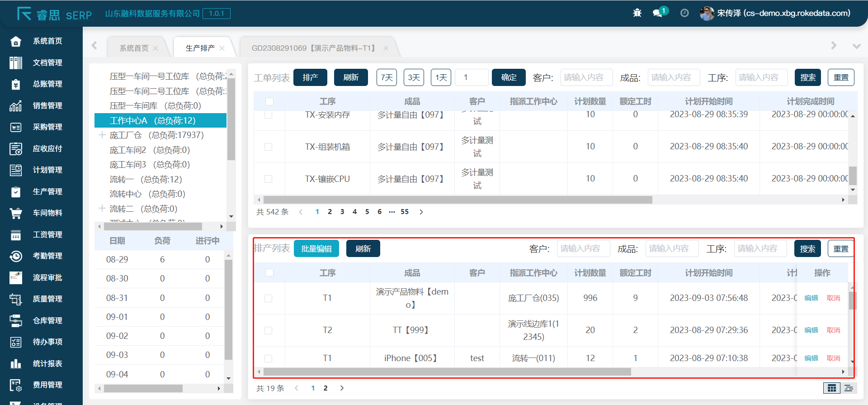The image size is (868, 405).
Task: Switch to the 系统首页 tab
Action: [134, 48]
